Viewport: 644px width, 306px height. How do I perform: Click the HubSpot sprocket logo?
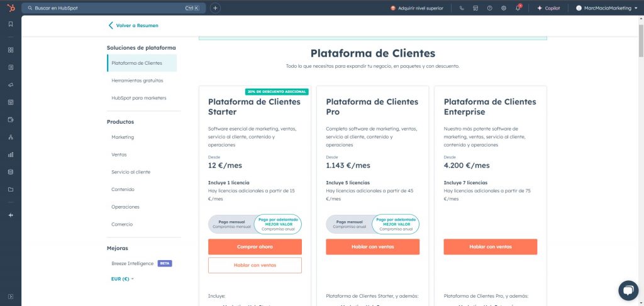click(x=10, y=8)
